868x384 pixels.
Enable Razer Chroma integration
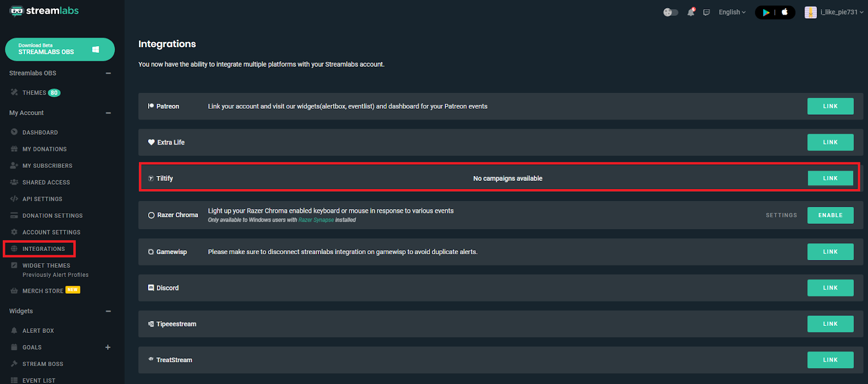click(830, 215)
